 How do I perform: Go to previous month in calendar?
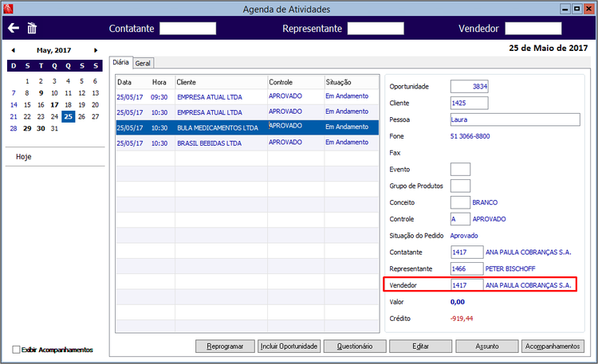coord(14,50)
